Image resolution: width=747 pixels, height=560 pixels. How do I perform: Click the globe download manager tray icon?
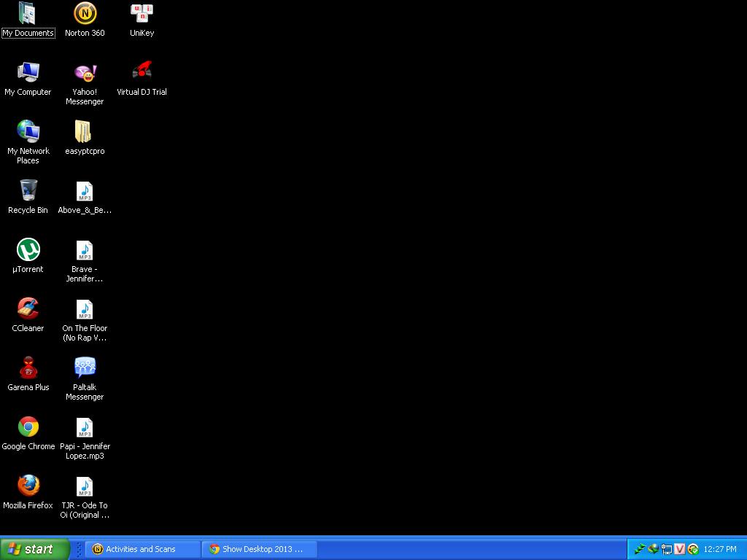[x=653, y=549]
